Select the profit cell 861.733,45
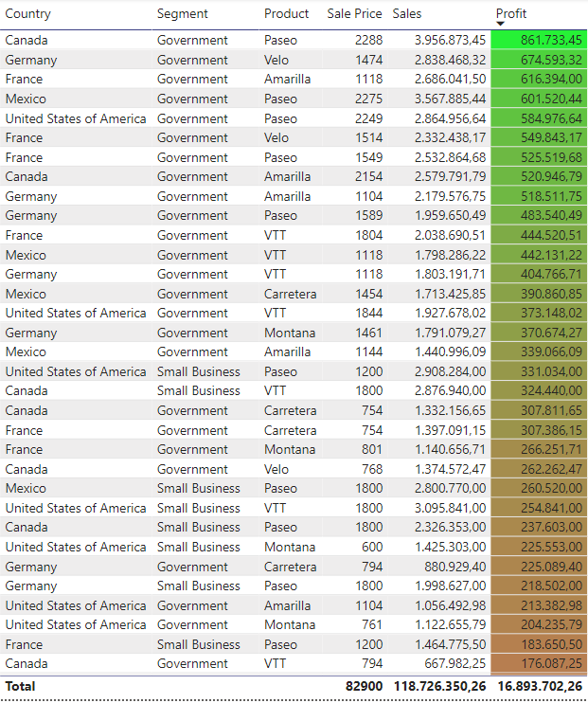 [x=539, y=40]
